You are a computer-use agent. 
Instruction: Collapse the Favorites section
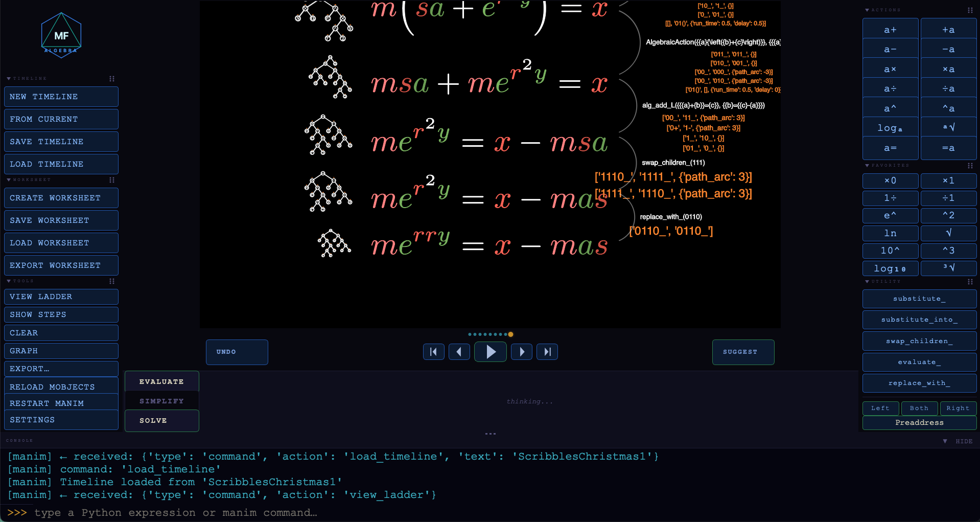click(x=867, y=166)
